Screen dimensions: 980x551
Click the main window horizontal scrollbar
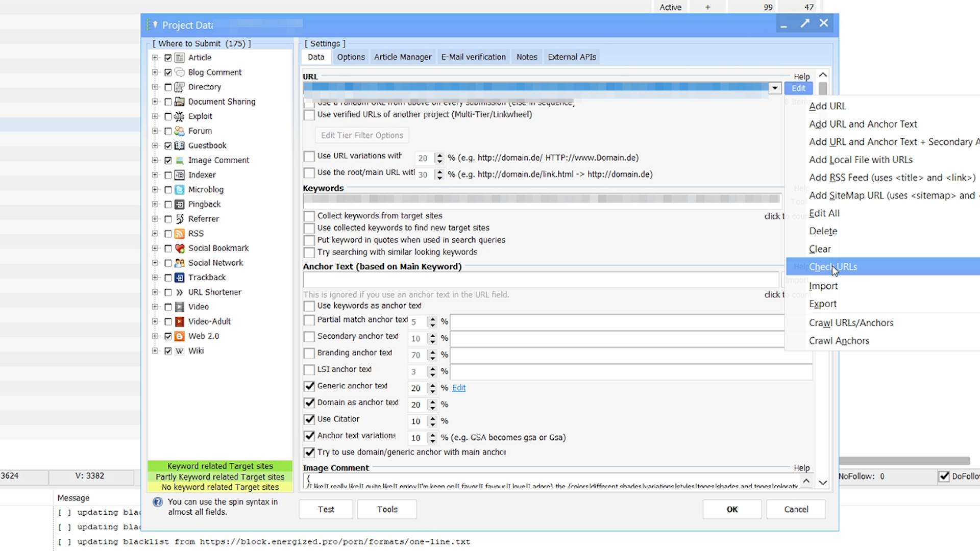click(x=904, y=461)
